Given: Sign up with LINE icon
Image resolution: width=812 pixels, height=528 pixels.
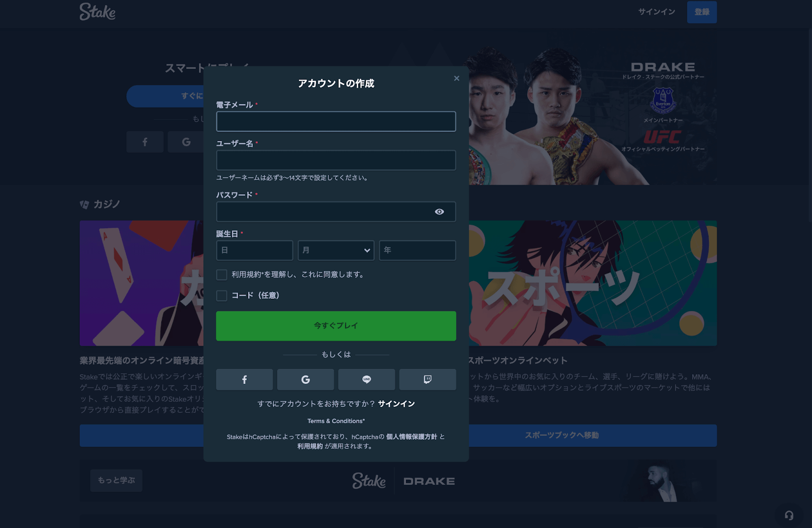Looking at the screenshot, I should [366, 380].
